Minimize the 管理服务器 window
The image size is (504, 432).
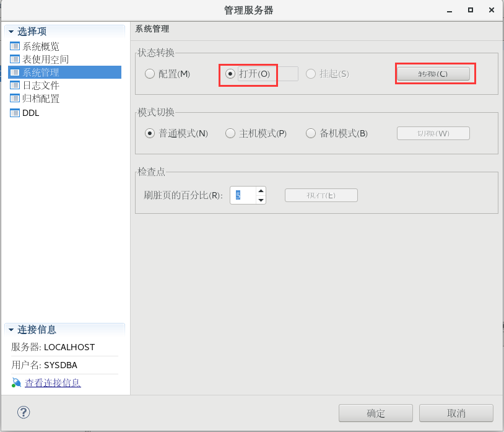(450, 11)
